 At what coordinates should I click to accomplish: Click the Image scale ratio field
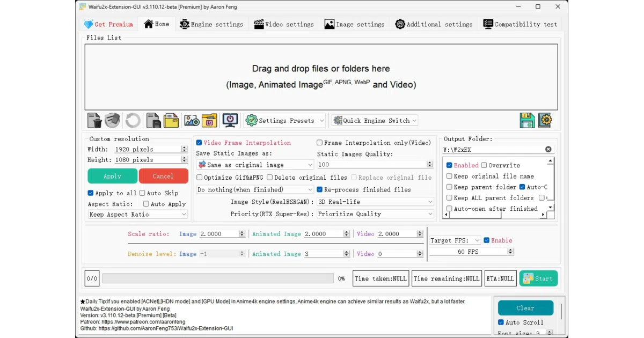222,234
